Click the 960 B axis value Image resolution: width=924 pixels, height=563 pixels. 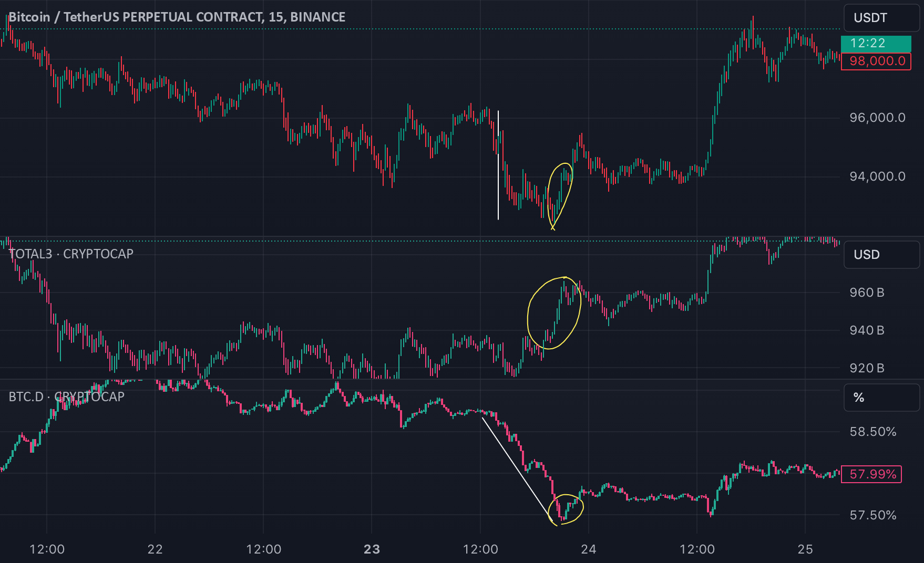click(x=867, y=293)
